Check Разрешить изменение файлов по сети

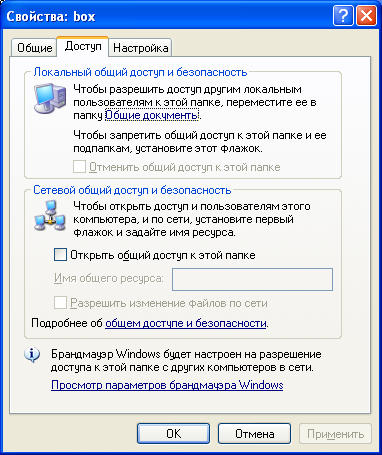[x=60, y=303]
